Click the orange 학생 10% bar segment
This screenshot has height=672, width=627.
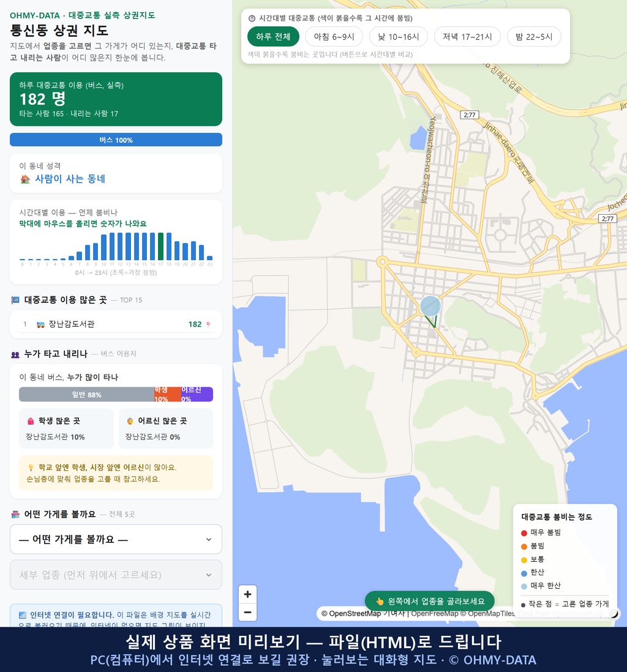168,394
